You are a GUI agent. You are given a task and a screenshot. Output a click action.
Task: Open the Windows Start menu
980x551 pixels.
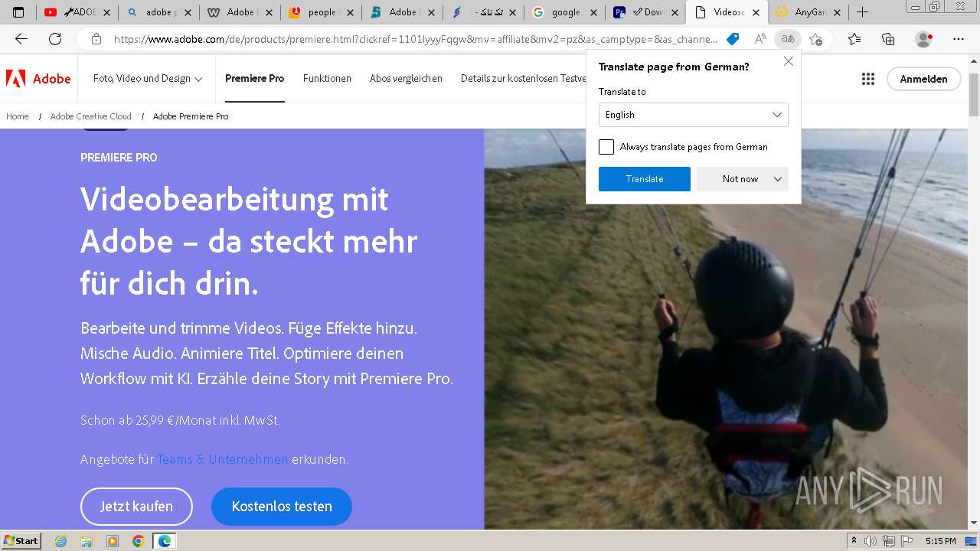(x=21, y=541)
